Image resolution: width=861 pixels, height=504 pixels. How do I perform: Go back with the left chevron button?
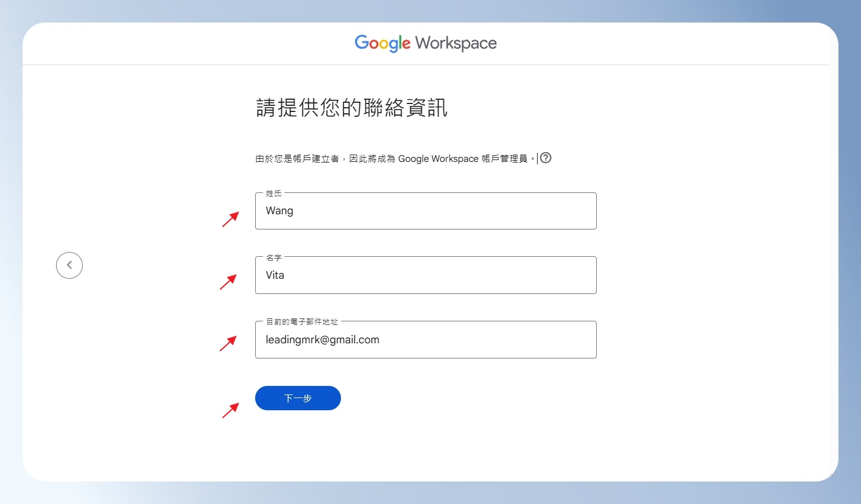pos(69,265)
